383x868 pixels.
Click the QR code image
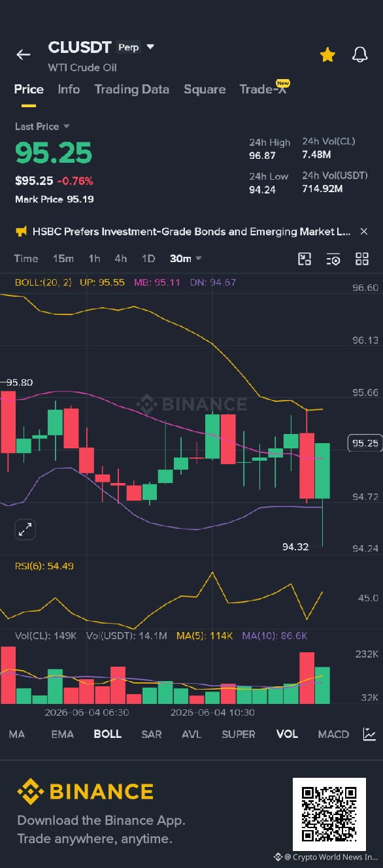[x=329, y=814]
